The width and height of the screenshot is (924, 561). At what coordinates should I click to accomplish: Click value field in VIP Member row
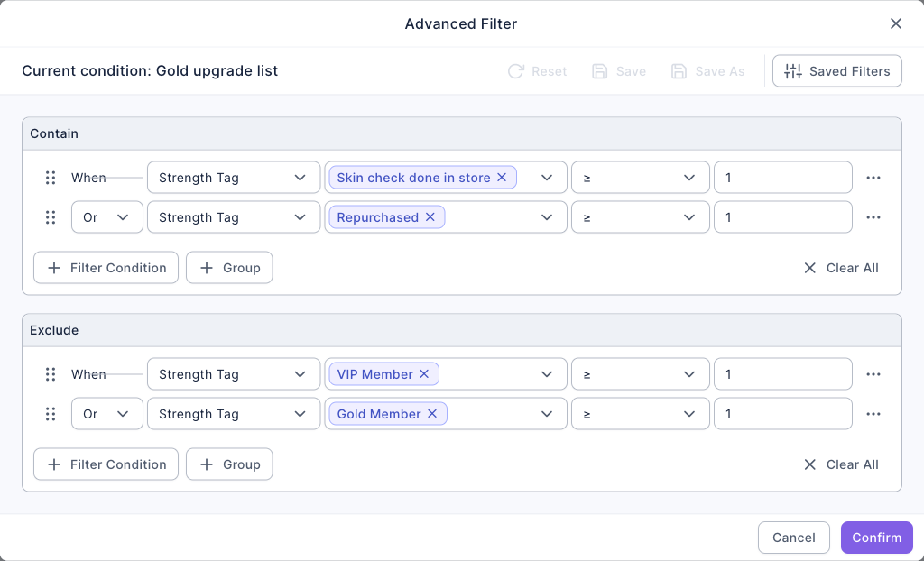(783, 374)
